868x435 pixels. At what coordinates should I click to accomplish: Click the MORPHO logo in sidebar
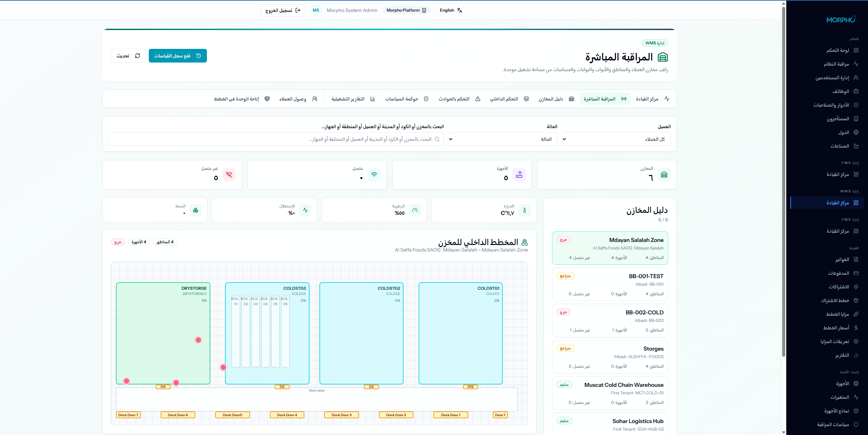point(841,19)
